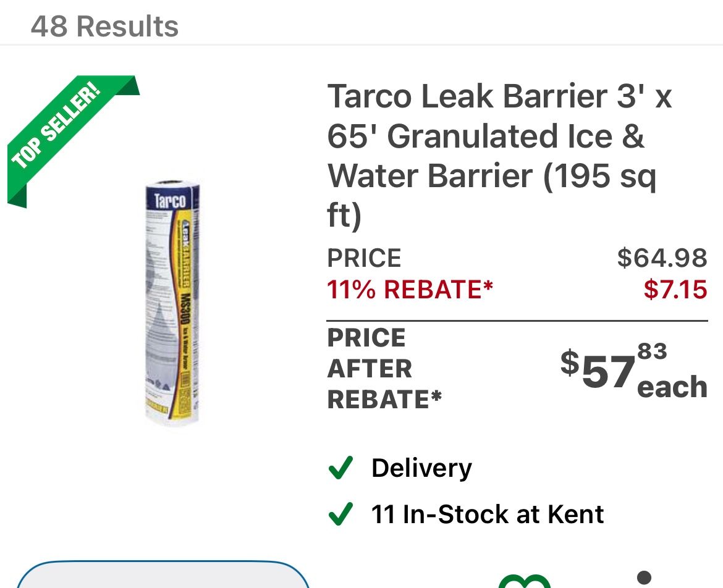Click the 48 Results count
Image resolution: width=723 pixels, height=588 pixels.
pos(104,26)
